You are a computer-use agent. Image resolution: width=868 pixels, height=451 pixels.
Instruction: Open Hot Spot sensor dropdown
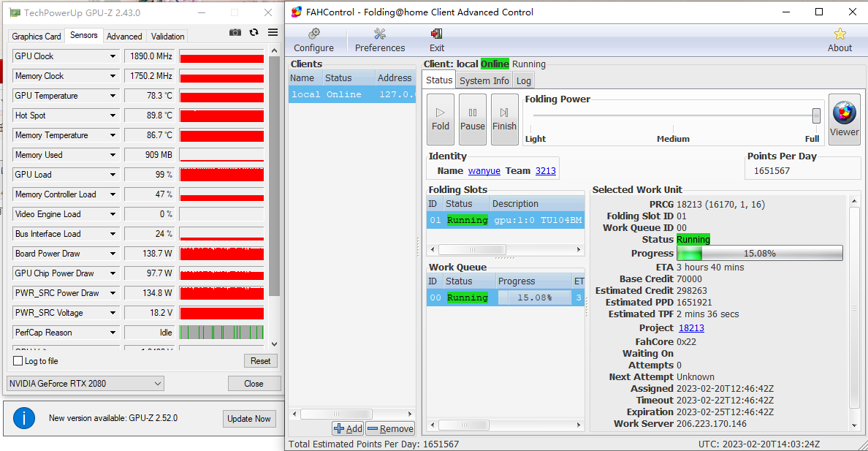tap(113, 115)
